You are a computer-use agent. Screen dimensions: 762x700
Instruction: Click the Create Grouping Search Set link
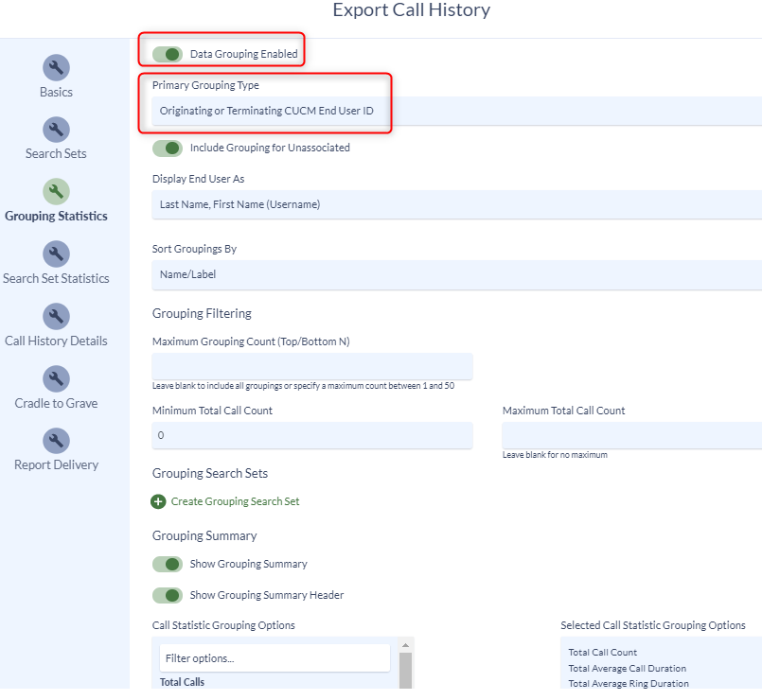235,501
